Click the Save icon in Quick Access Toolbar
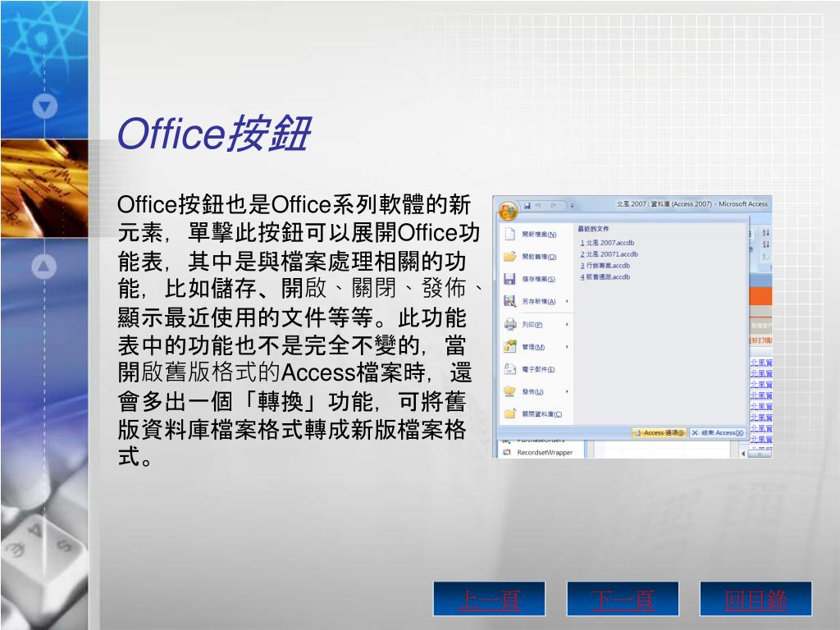840x630 pixels. click(527, 205)
